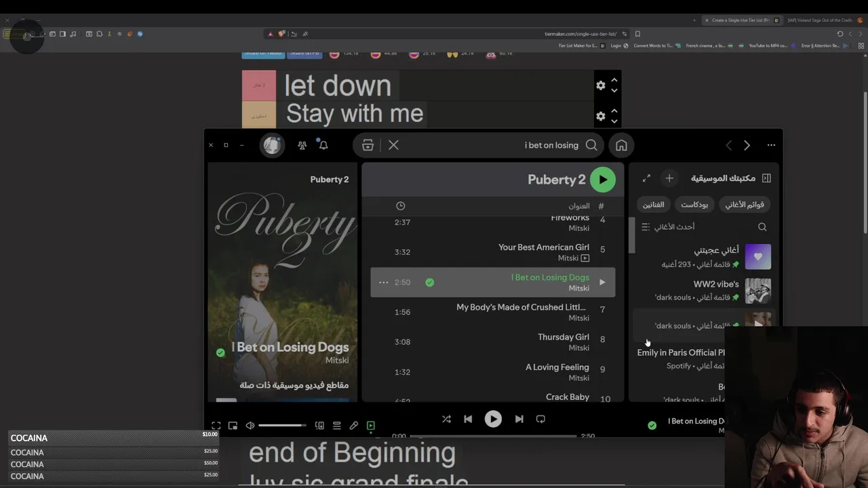Move the let down row up
Viewport: 868px width, 488px height.
[x=614, y=80]
